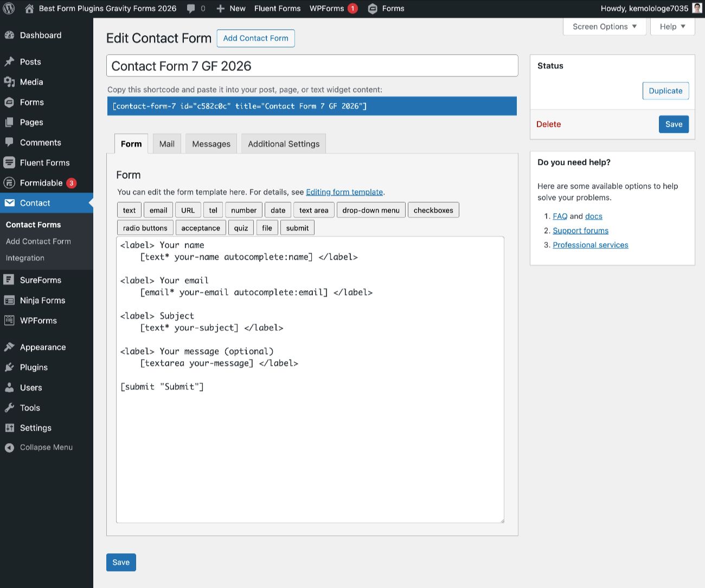
Task: Select the Formidable sidebar icon
Action: click(x=10, y=183)
